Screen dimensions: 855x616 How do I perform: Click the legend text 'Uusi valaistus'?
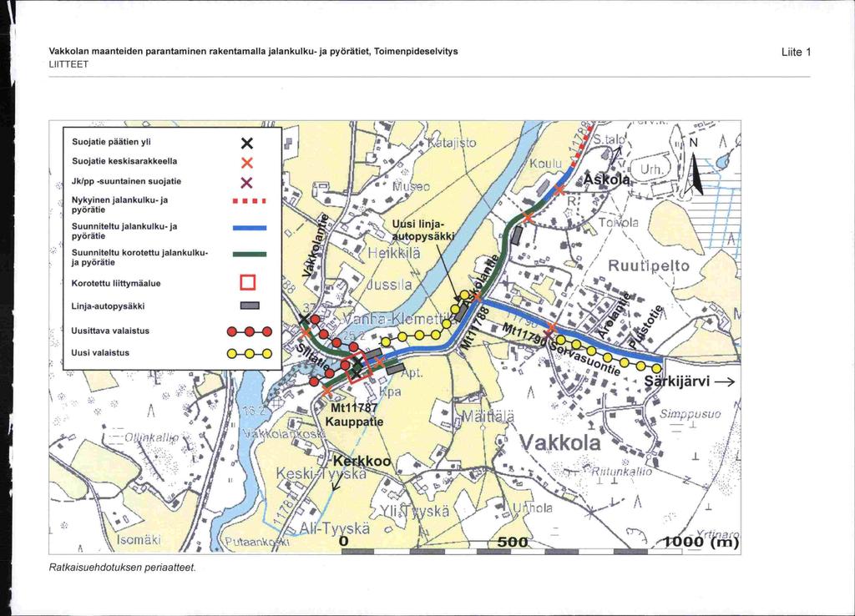coord(100,353)
